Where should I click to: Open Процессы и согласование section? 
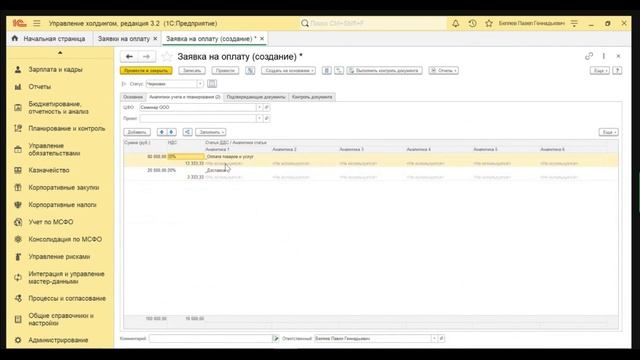(67, 298)
